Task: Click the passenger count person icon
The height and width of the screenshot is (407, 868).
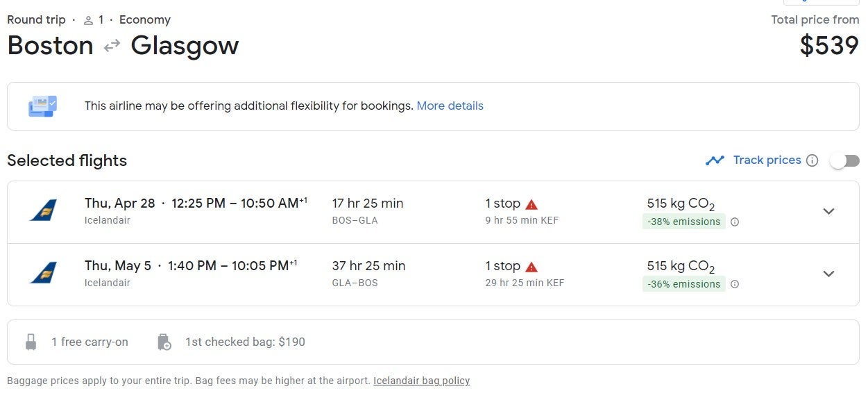Action: tap(88, 20)
